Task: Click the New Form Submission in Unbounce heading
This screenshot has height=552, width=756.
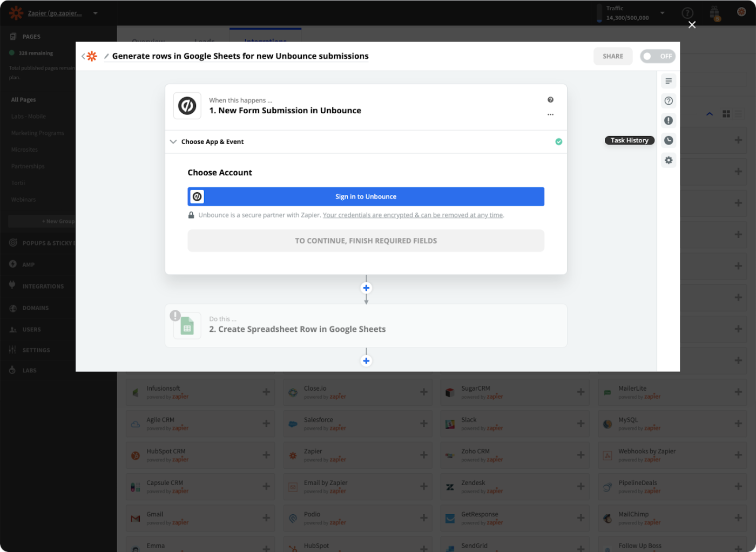Action: (285, 111)
